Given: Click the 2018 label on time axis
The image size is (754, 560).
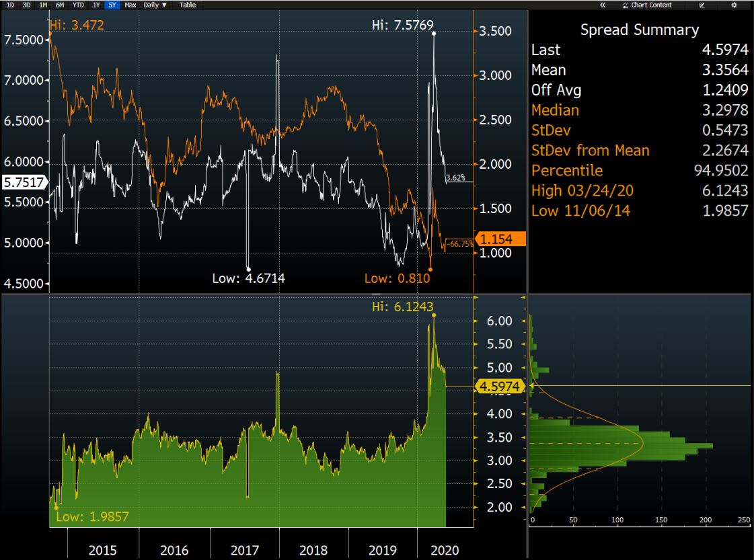Looking at the screenshot, I should [315, 550].
